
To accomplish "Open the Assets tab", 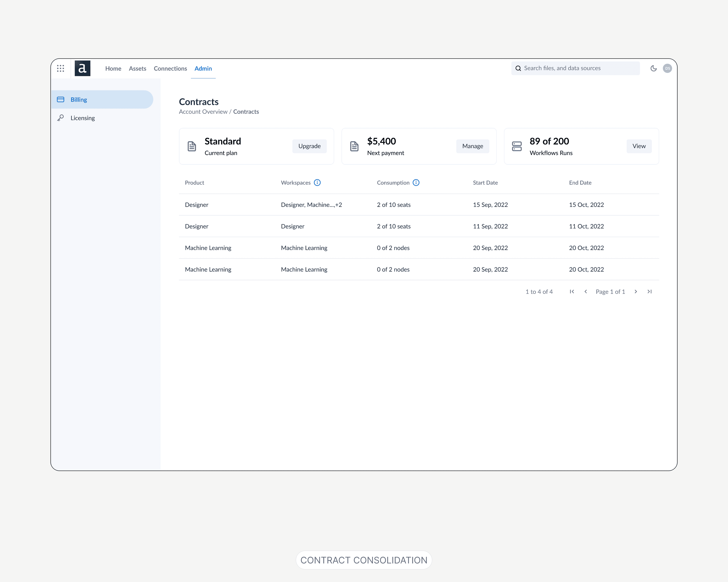I will (x=137, y=69).
